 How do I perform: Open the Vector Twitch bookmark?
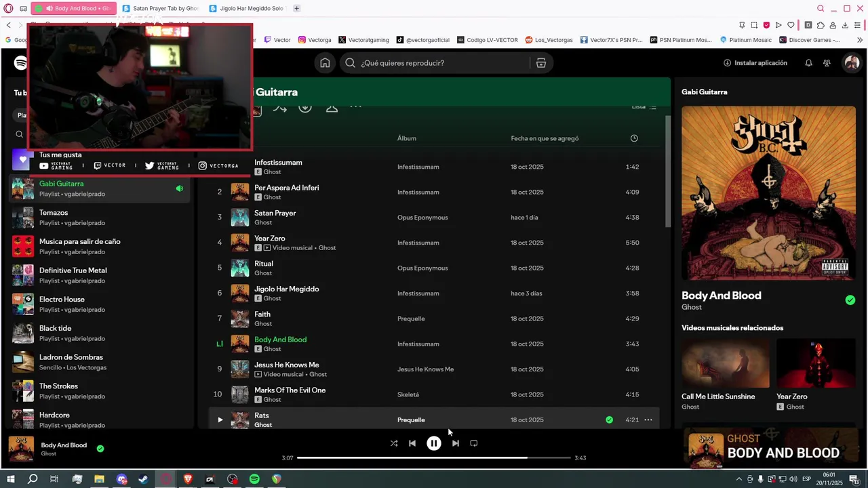[x=277, y=40]
